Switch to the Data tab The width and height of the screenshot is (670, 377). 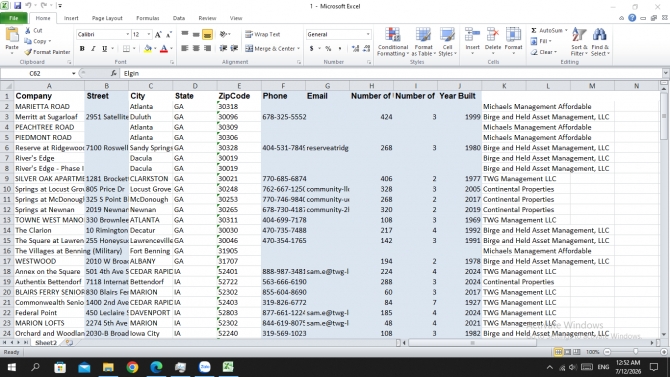point(179,18)
